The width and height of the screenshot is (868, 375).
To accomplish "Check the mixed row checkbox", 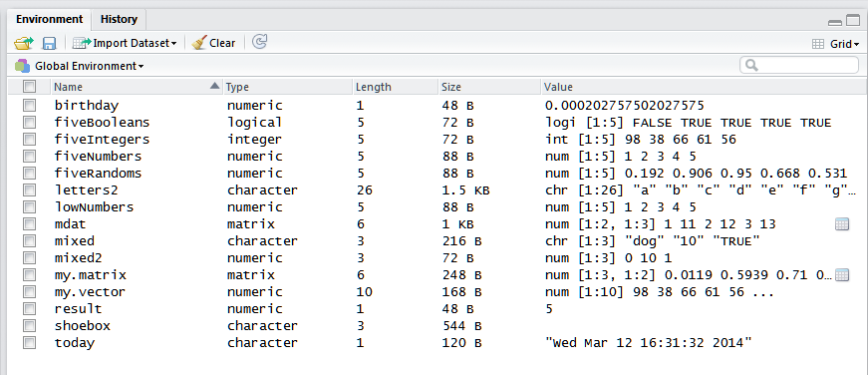I will (29, 241).
